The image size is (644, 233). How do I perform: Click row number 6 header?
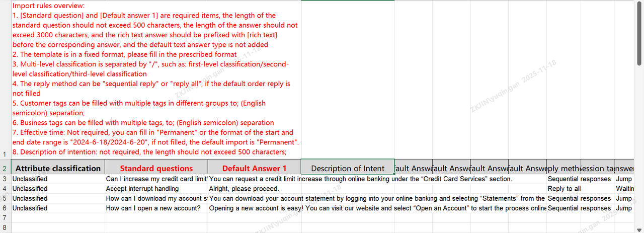click(x=5, y=208)
